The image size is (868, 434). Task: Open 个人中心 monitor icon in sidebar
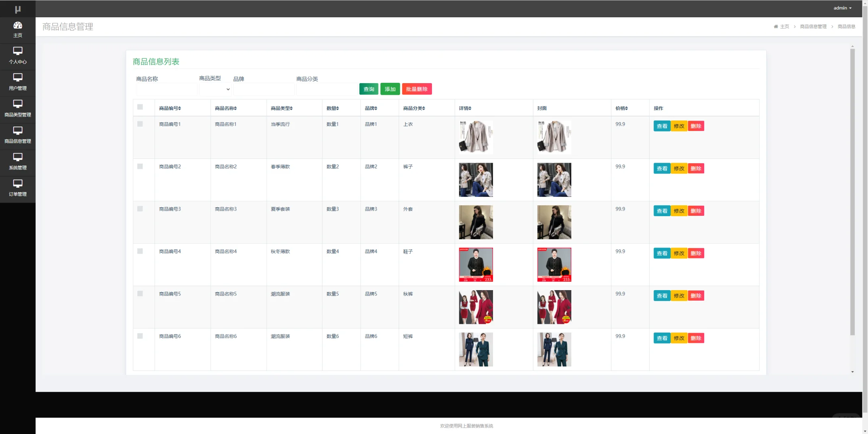[18, 51]
